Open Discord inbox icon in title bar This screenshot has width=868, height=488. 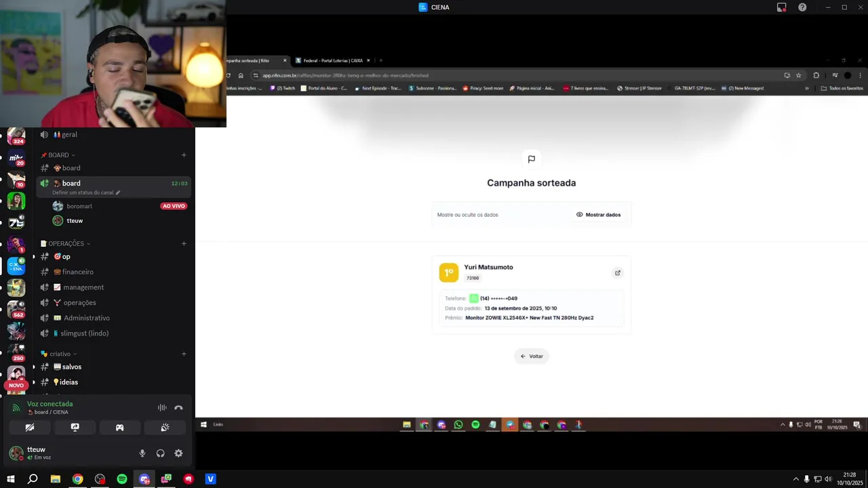click(782, 7)
